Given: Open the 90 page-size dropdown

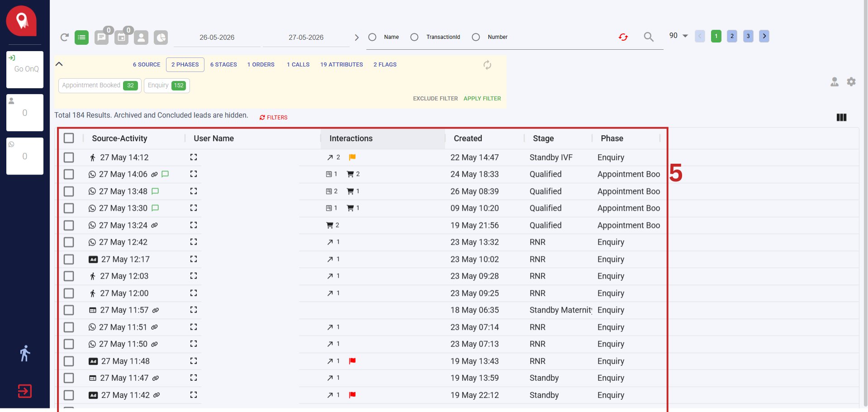Looking at the screenshot, I should (678, 36).
